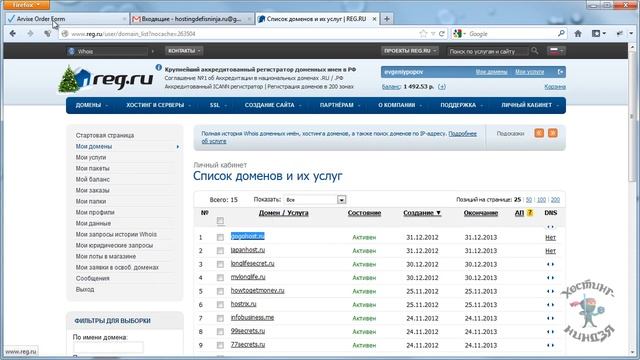Open the Показать filter dropdown
640x360 pixels.
[x=315, y=200]
